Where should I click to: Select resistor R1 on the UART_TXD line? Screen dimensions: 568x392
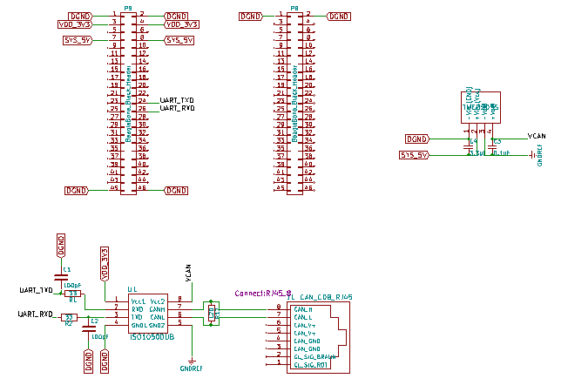point(73,293)
